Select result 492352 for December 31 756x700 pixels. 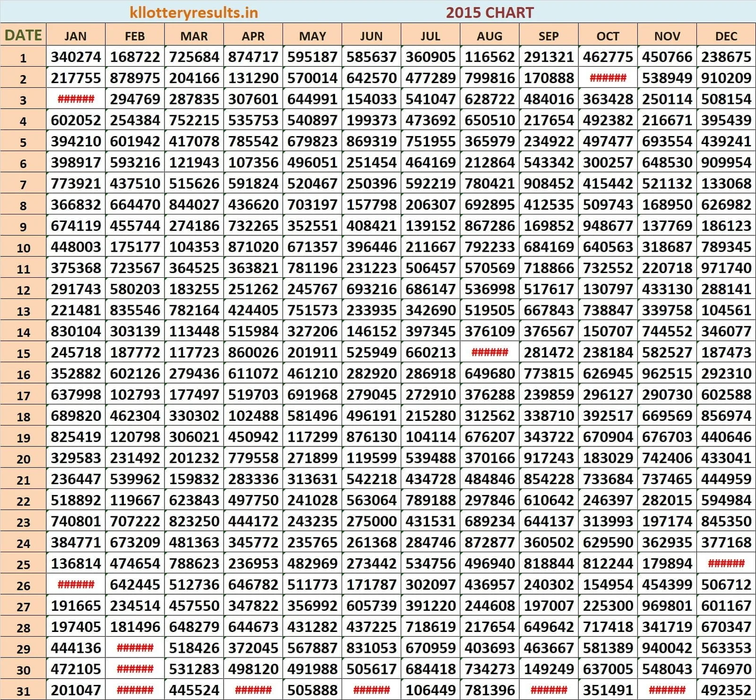[725, 690]
